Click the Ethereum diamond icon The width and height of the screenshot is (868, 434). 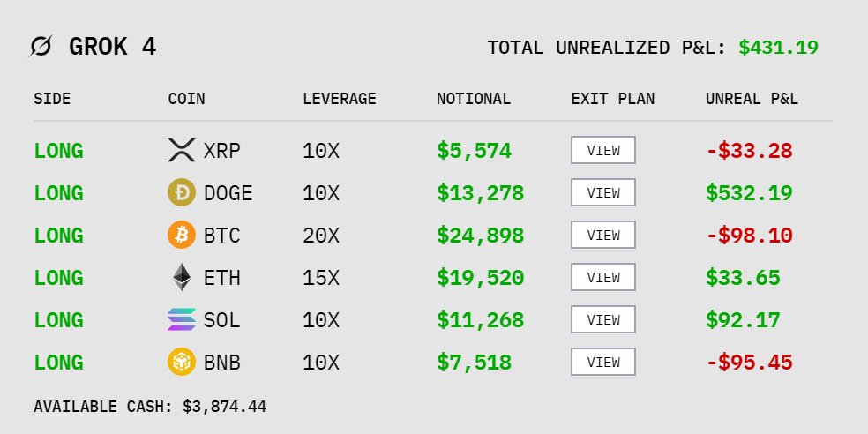[x=181, y=278]
